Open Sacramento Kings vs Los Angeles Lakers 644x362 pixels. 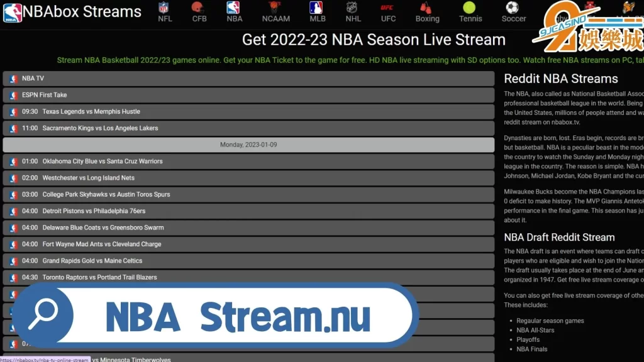tap(248, 128)
